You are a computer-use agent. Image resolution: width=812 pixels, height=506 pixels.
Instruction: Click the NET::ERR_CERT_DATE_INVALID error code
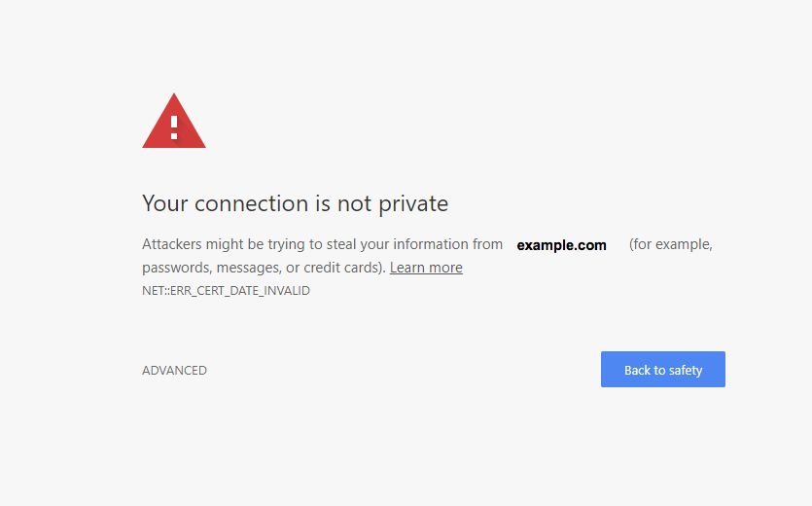[226, 291]
